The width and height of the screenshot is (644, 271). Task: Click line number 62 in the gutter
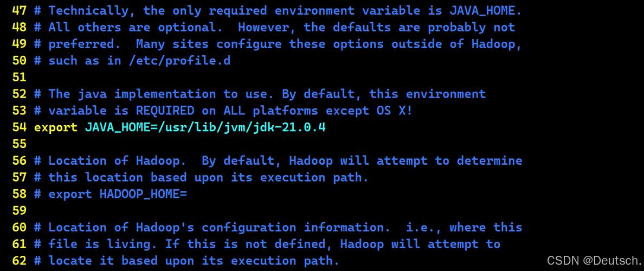click(19, 261)
